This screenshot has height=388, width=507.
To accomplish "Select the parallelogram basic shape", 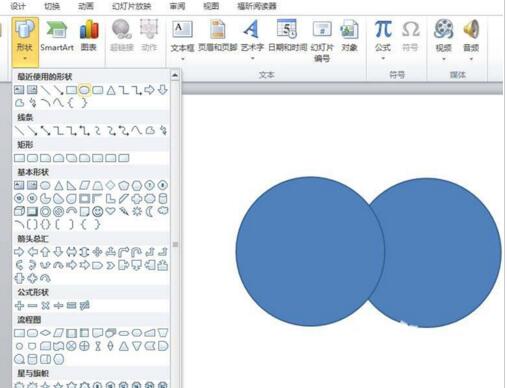I will 84,185.
